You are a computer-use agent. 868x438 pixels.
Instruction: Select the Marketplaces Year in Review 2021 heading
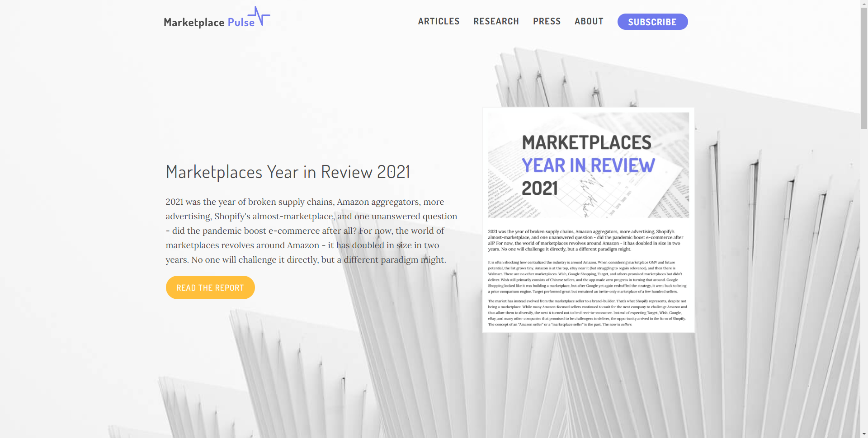[288, 172]
